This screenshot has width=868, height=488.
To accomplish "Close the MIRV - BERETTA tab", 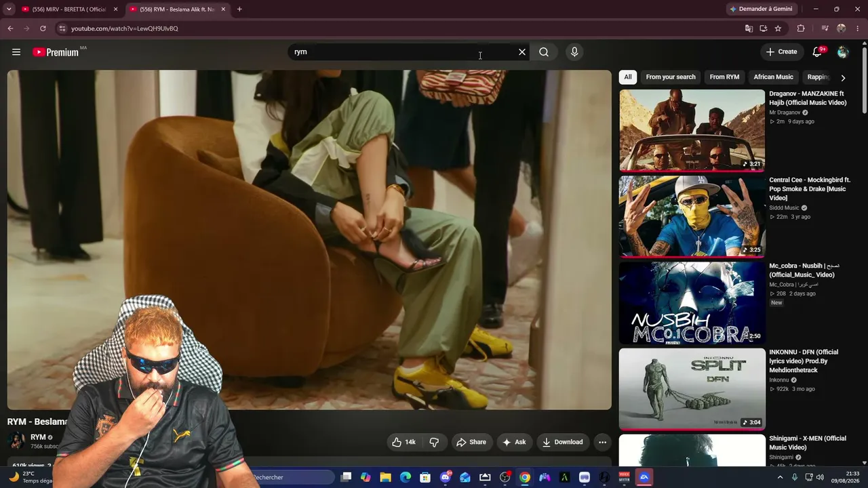I will (115, 9).
